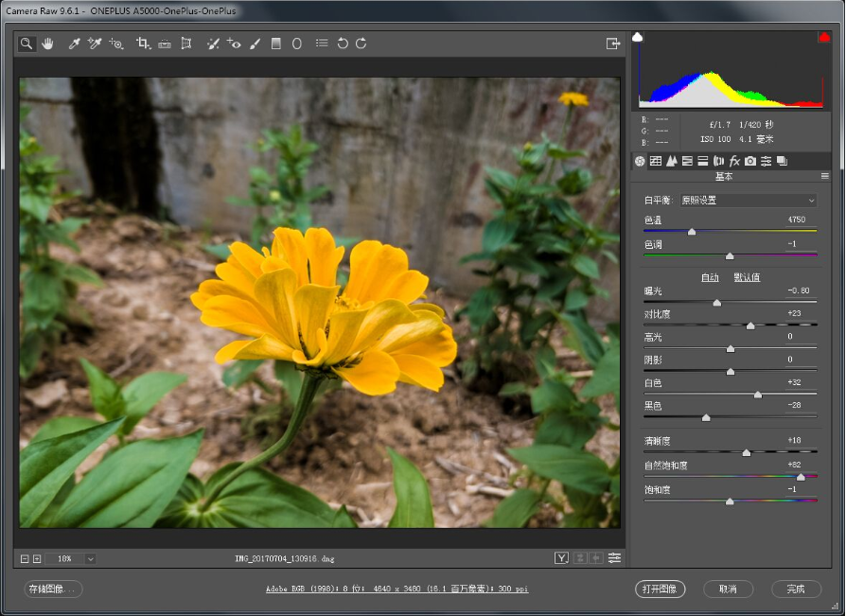Click the 色温 temperature slider handle
846x616 pixels.
(692, 231)
